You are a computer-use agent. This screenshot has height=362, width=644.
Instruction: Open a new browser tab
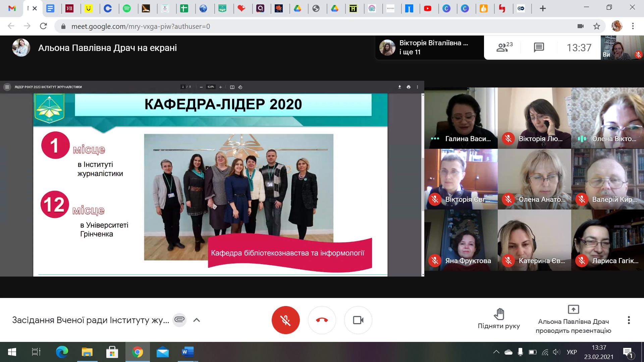[x=543, y=8]
